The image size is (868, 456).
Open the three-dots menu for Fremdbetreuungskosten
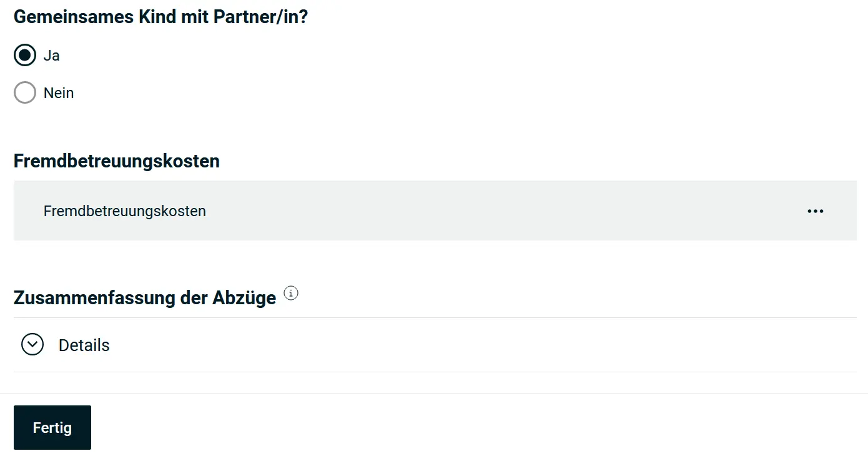(815, 211)
